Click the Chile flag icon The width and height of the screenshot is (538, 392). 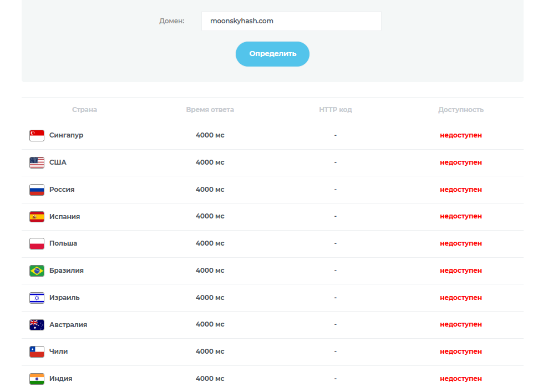tap(37, 352)
